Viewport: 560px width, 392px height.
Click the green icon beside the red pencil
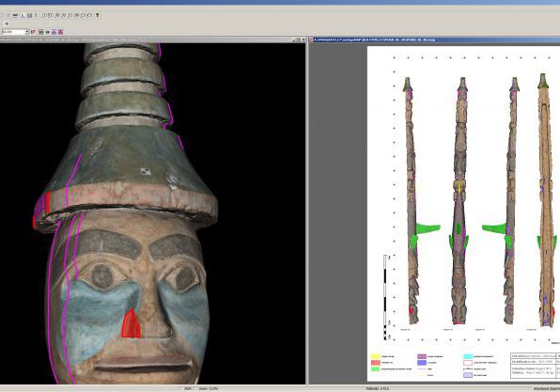41,32
